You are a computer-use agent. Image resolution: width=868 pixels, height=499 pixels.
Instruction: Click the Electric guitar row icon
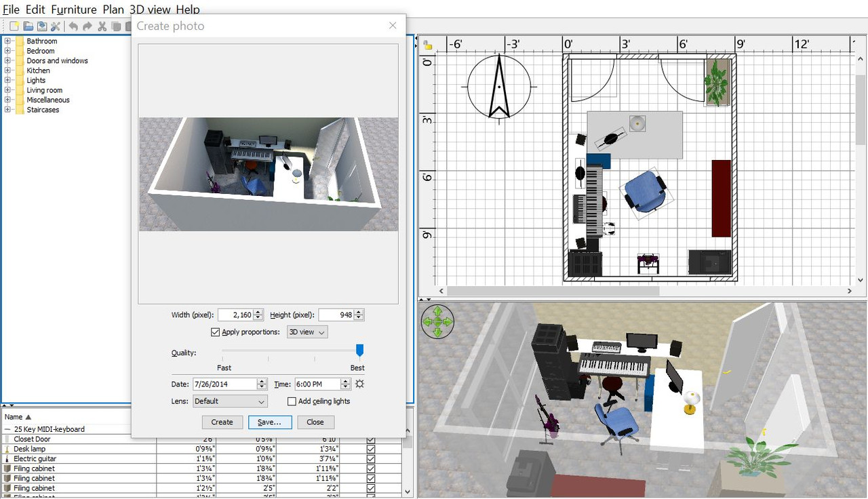[x=7, y=459]
